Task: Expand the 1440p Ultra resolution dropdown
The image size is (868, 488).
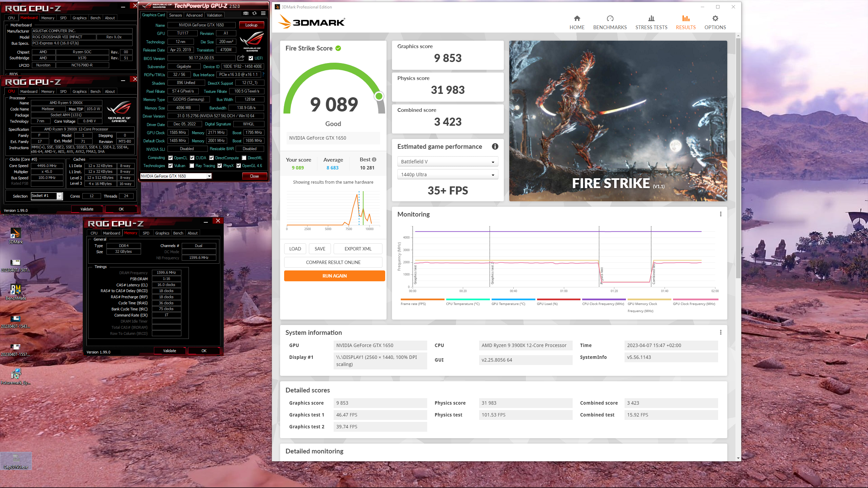Action: click(448, 175)
